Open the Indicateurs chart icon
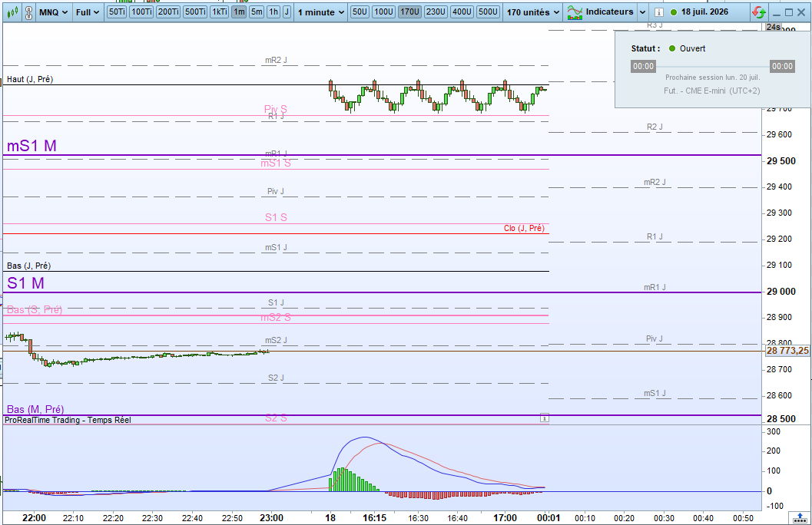 pyautogui.click(x=575, y=12)
